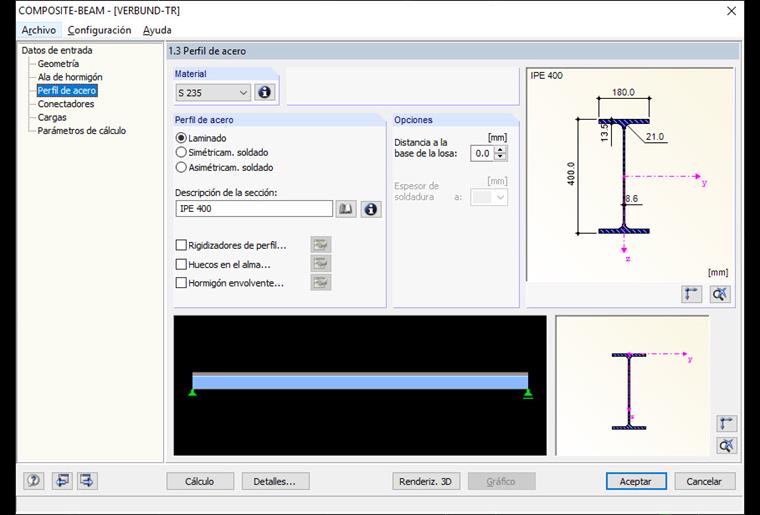
Task: Open section library book icon
Action: point(346,209)
